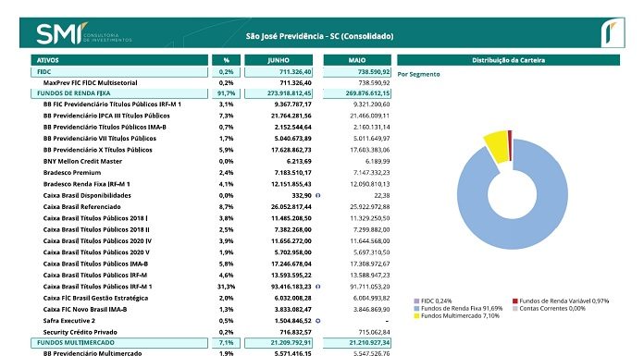Select the FUNDOS DE RENDA FIXA category row

point(119,93)
